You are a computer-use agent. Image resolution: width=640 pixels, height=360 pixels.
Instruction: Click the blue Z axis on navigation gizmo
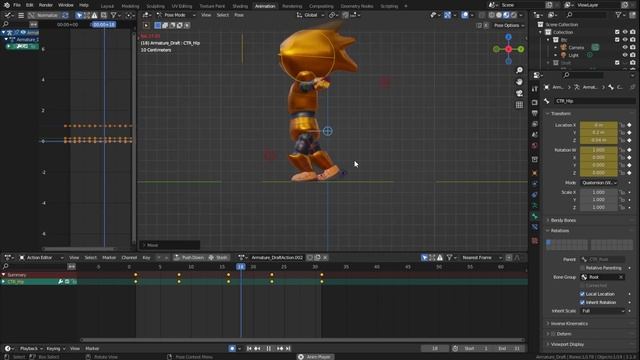pyautogui.click(x=509, y=37)
